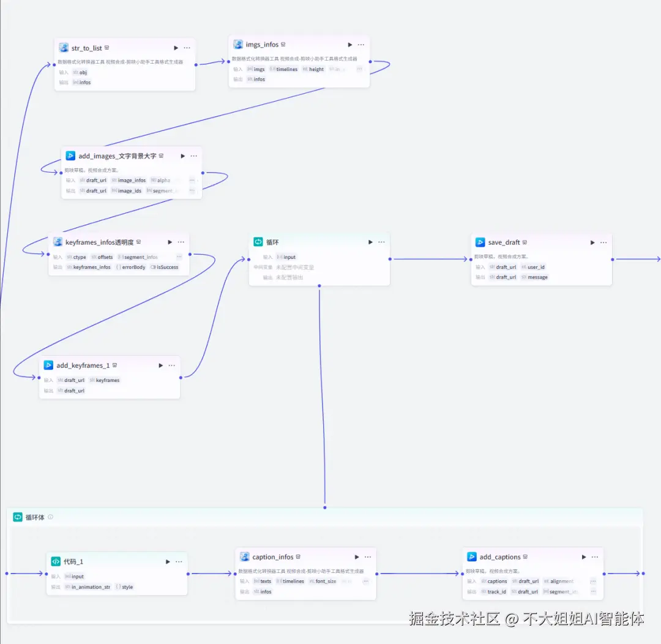Open more options menu on imgs_infos node
The height and width of the screenshot is (644, 661).
click(x=360, y=44)
